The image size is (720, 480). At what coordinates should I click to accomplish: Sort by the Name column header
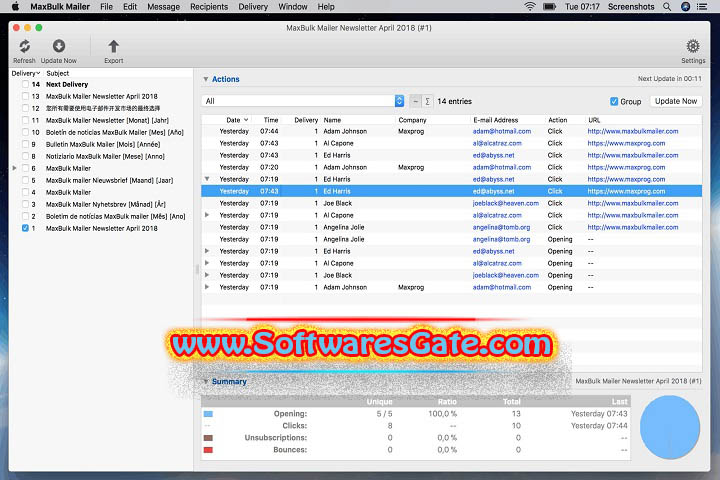(x=332, y=120)
